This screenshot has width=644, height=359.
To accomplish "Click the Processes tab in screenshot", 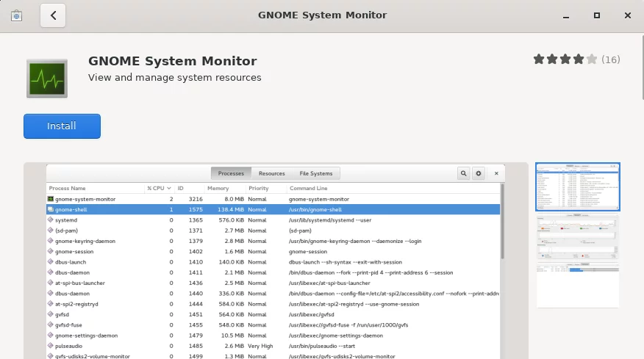I will point(231,173).
